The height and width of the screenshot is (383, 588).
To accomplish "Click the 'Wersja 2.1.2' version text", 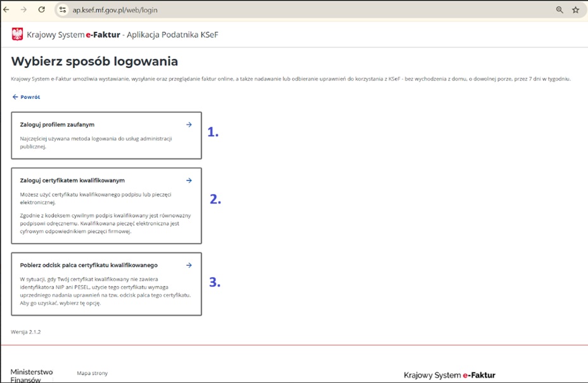I will (x=26, y=332).
